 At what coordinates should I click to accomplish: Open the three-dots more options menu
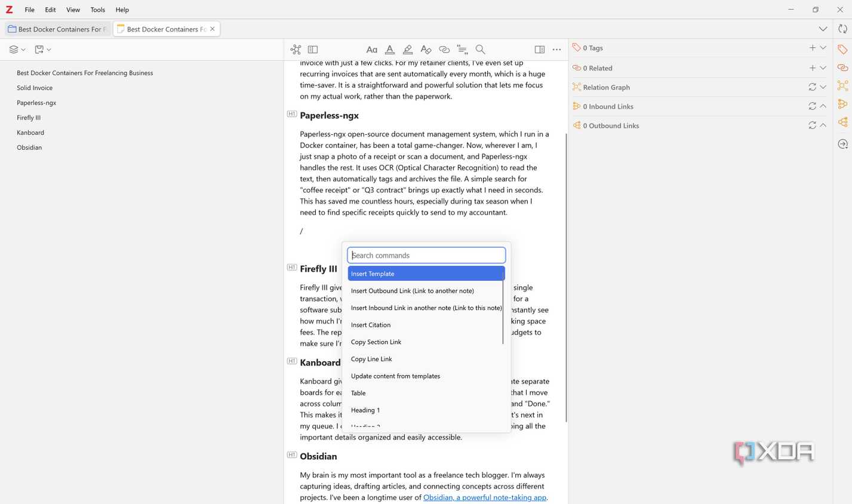tap(557, 50)
